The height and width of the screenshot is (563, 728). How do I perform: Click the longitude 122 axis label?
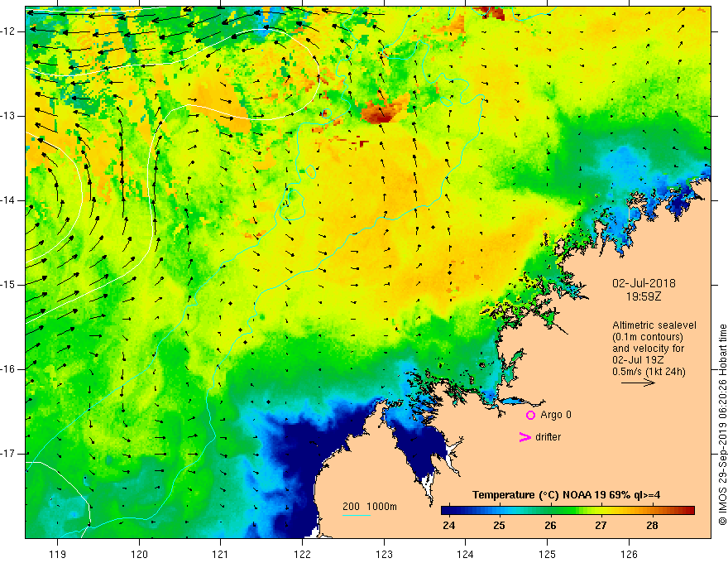[x=302, y=554]
